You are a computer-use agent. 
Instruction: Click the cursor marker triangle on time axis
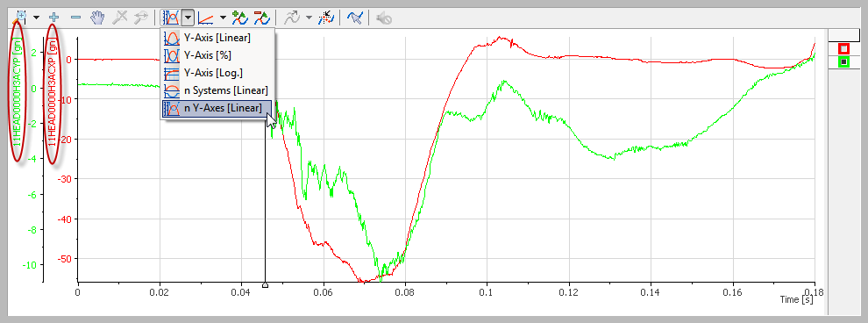tap(265, 284)
